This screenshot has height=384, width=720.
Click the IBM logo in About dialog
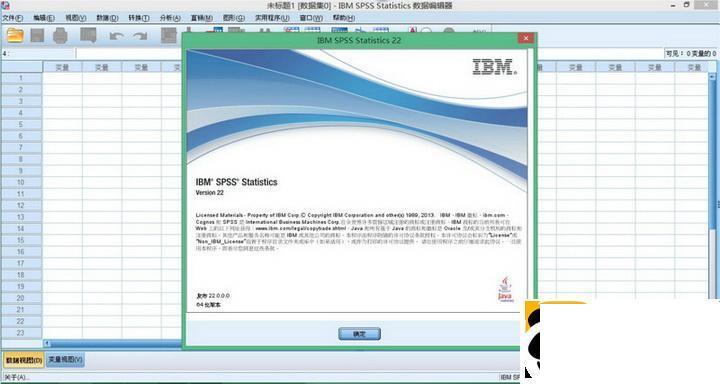pyautogui.click(x=495, y=67)
